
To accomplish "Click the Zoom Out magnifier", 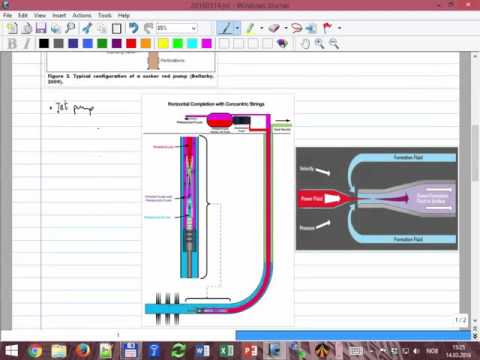I will tap(334, 44).
